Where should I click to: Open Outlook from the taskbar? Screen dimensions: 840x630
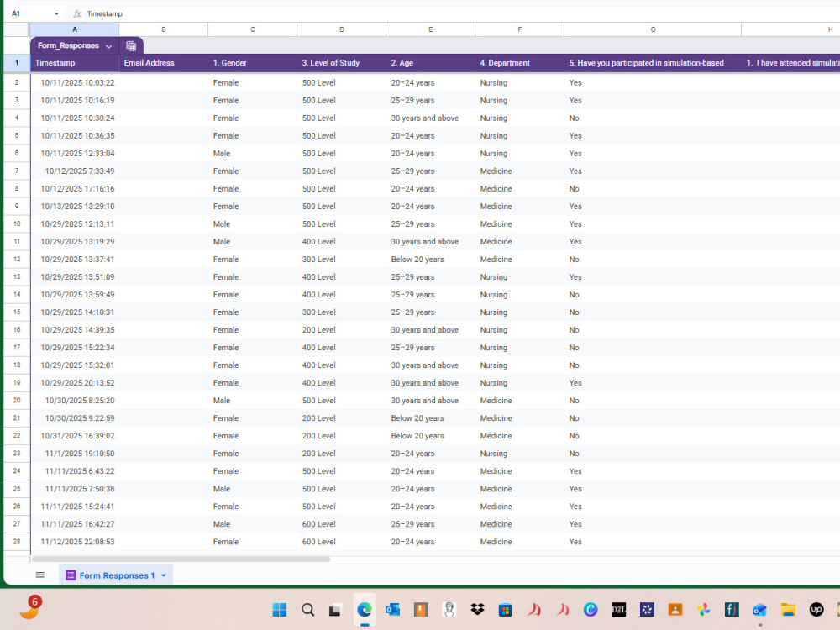[392, 610]
